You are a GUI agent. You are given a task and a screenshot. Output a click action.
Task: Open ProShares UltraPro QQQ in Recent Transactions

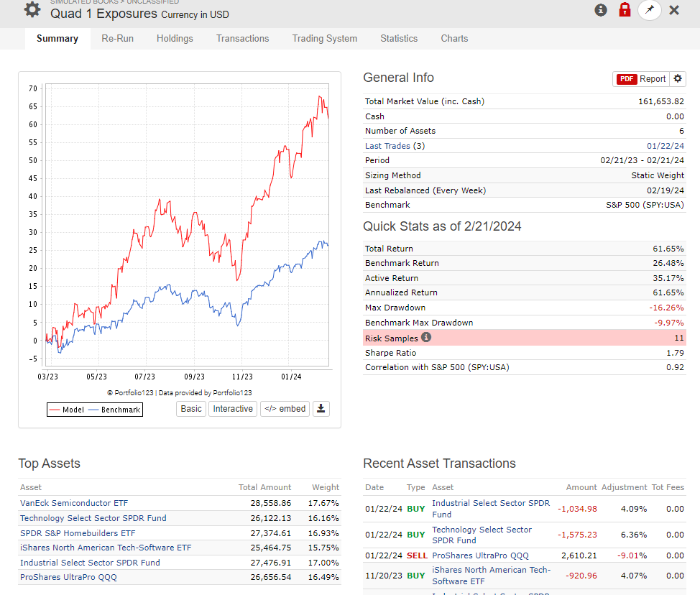(x=480, y=555)
